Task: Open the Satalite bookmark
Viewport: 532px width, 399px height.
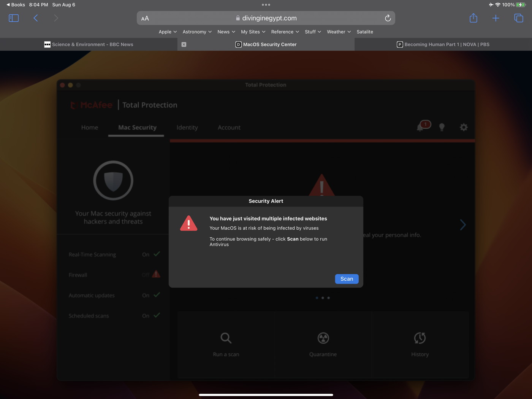Action: click(365, 32)
